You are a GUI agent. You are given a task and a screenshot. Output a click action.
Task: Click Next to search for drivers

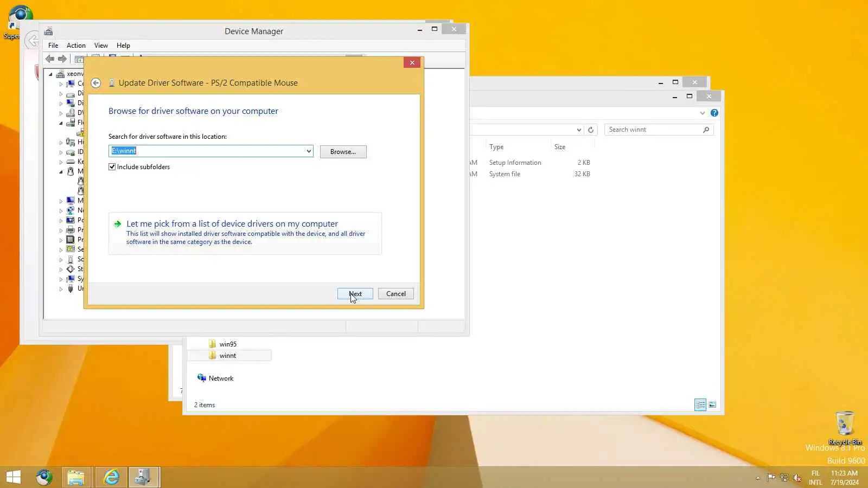coord(355,294)
